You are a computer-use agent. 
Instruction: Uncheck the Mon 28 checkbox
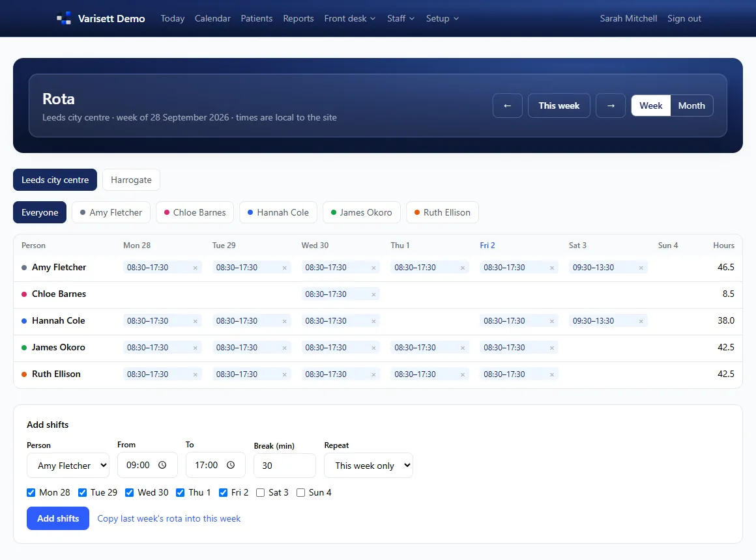(x=31, y=492)
